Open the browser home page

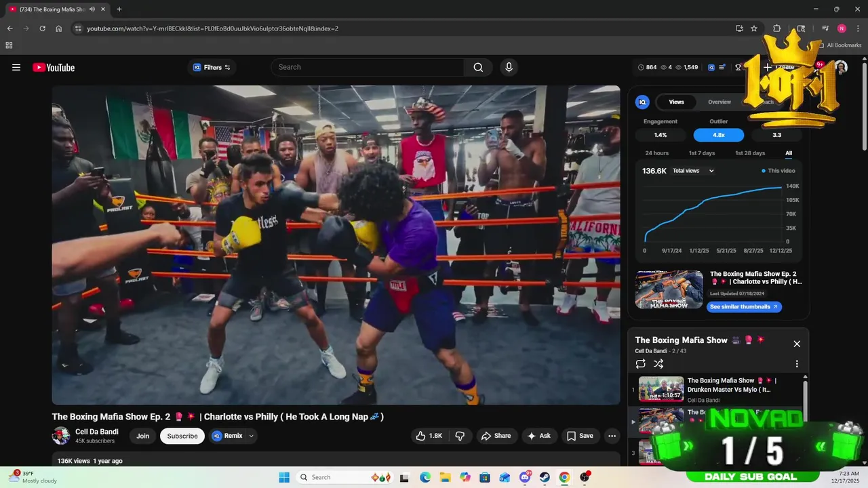coord(59,28)
